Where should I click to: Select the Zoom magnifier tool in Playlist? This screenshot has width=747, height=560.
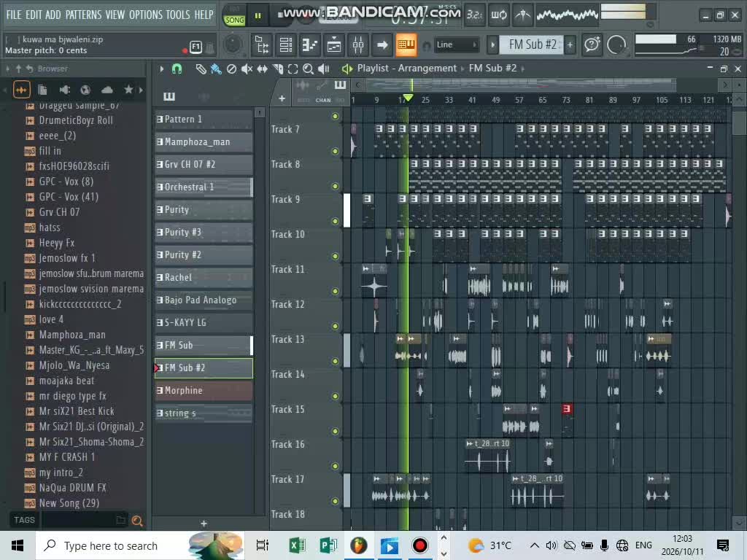[x=309, y=69]
